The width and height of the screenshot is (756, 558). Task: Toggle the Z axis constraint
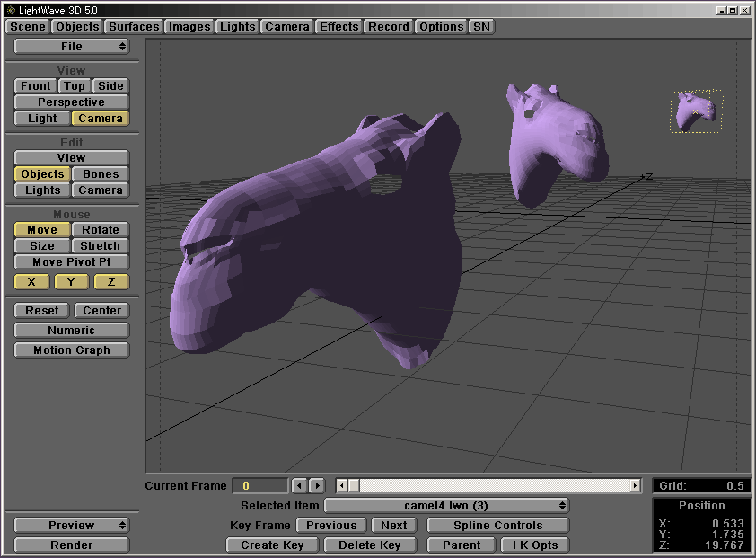[111, 282]
